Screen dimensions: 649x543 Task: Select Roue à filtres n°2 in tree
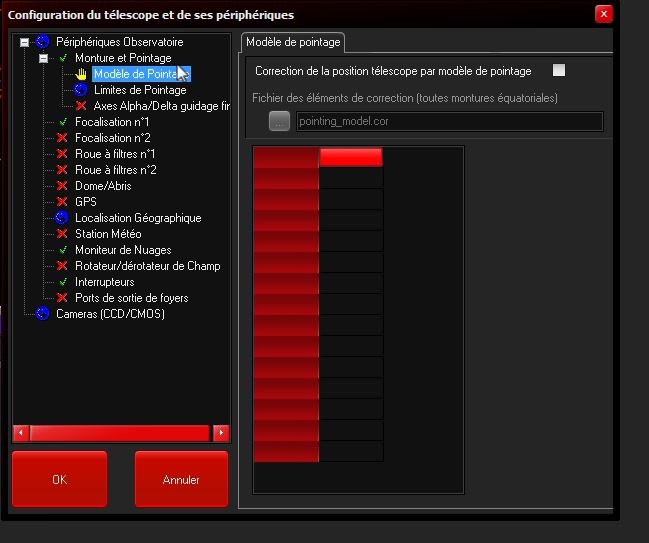[115, 170]
